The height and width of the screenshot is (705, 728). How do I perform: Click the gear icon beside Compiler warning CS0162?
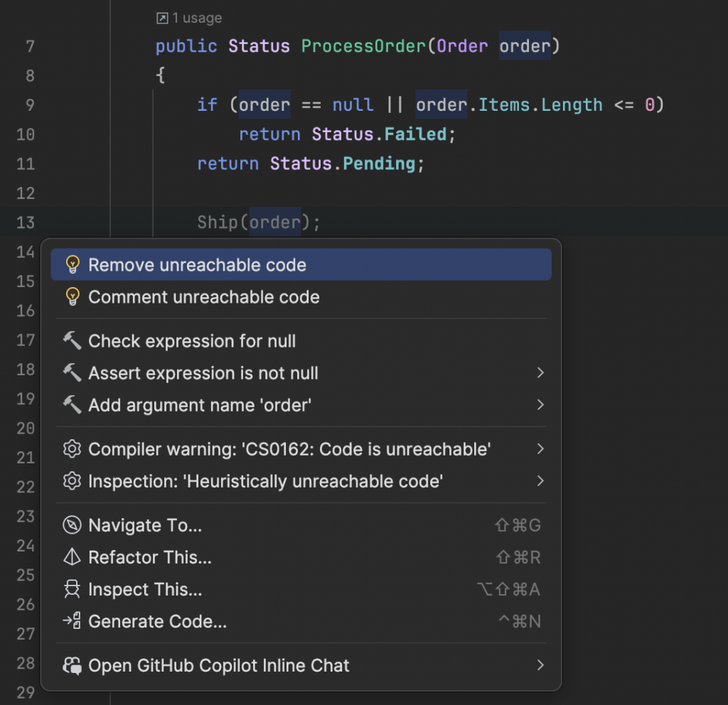click(x=72, y=449)
